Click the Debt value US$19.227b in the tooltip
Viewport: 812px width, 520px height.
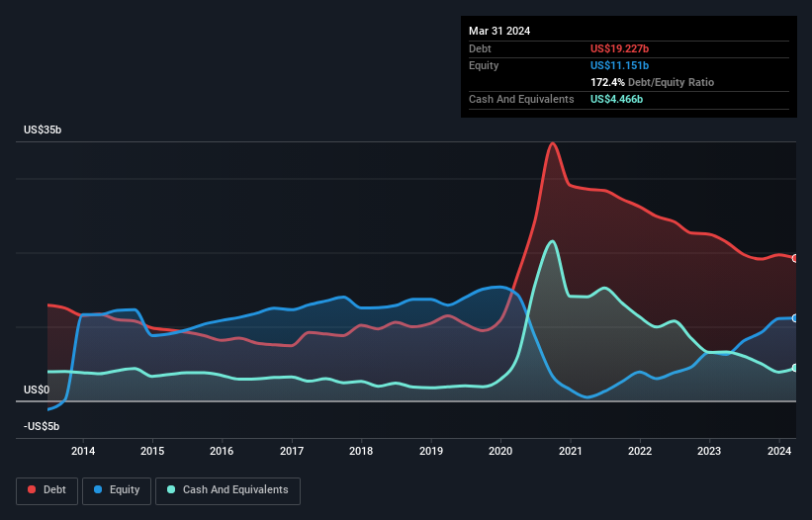pos(619,48)
